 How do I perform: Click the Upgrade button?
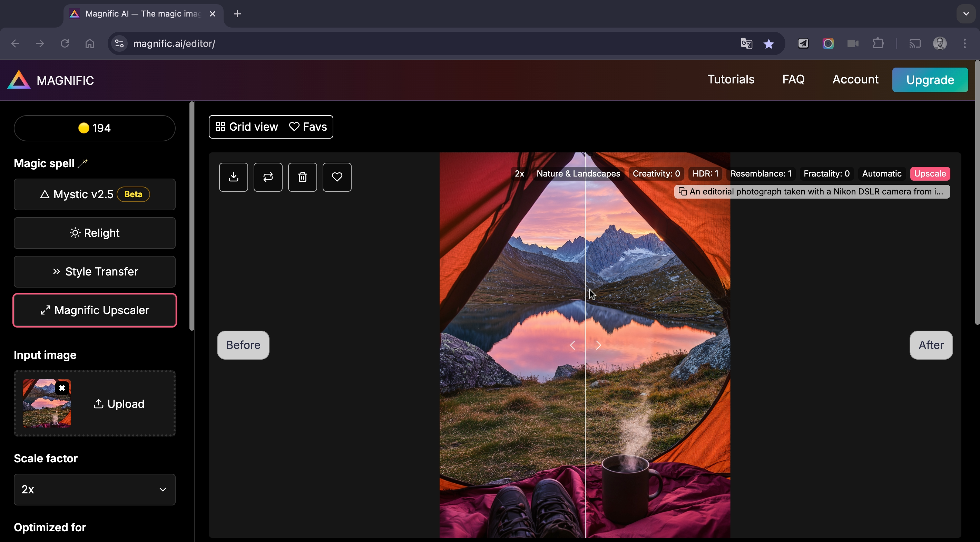click(930, 80)
